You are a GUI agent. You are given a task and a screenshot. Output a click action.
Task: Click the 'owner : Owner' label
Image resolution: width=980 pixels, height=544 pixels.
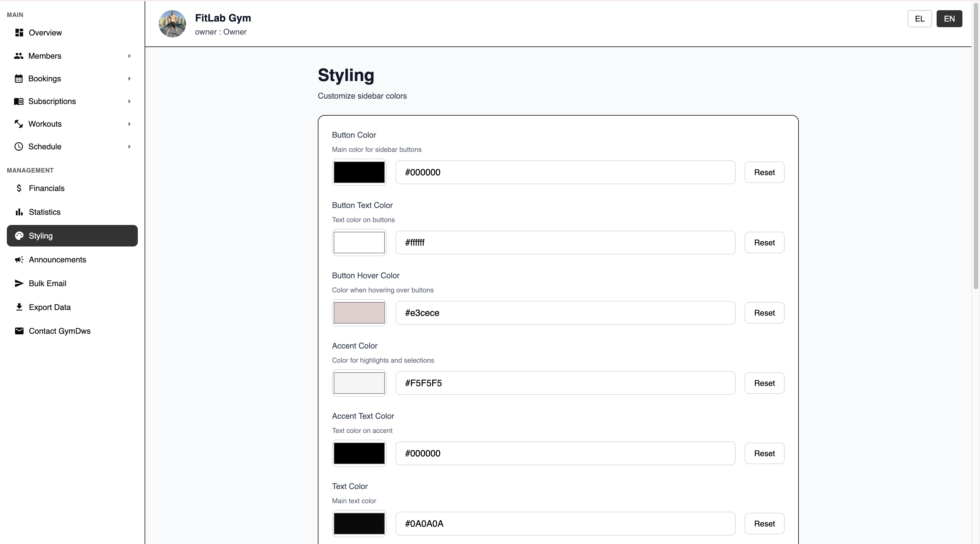tap(221, 32)
